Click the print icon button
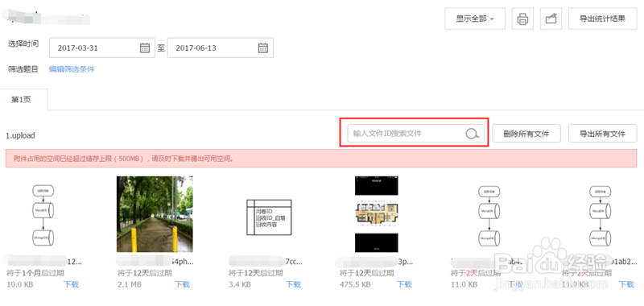Screen dimensions: 644x306 pos(522,19)
